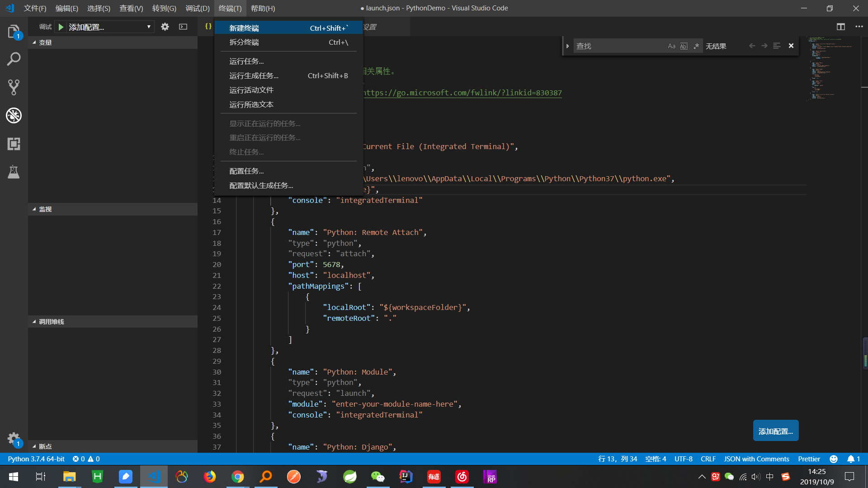868x488 pixels.
Task: Select 运行生成任务... menu entry
Action: 288,75
